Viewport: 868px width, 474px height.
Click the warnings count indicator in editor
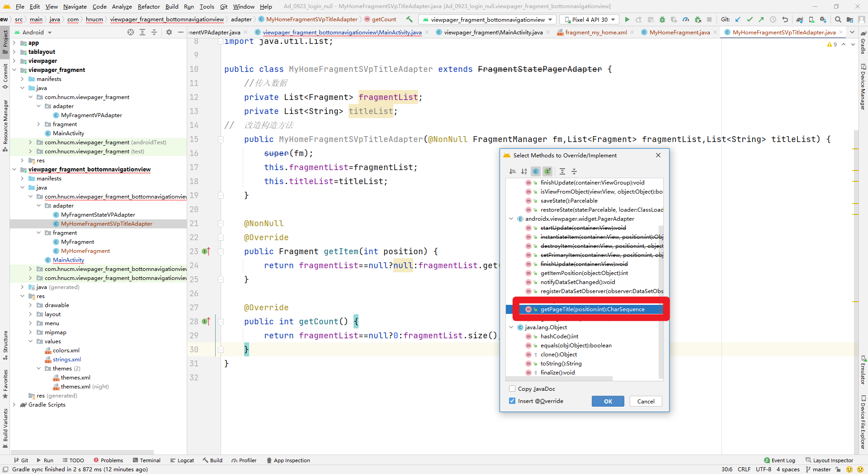click(832, 44)
